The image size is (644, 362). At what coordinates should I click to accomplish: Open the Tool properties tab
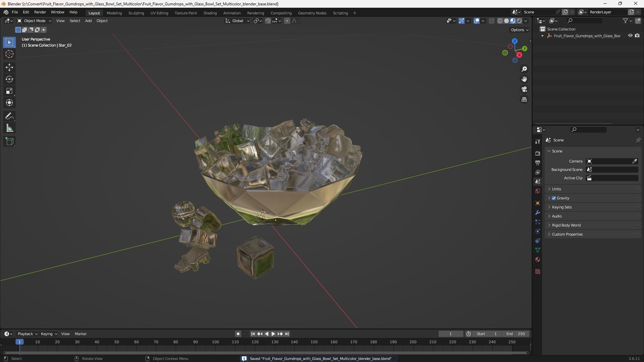[x=538, y=141]
